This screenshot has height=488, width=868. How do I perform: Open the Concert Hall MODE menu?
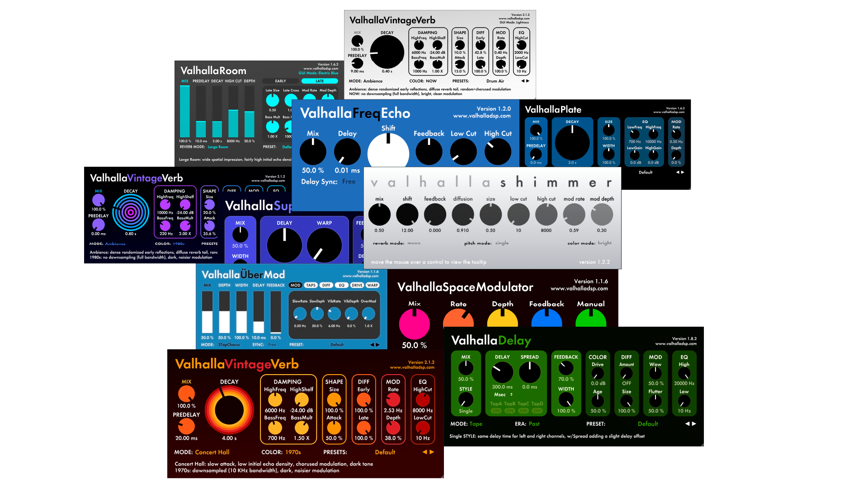(212, 452)
